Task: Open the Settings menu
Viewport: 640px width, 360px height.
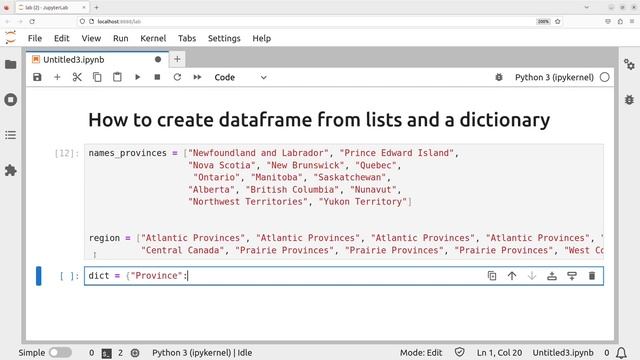Action: [224, 38]
